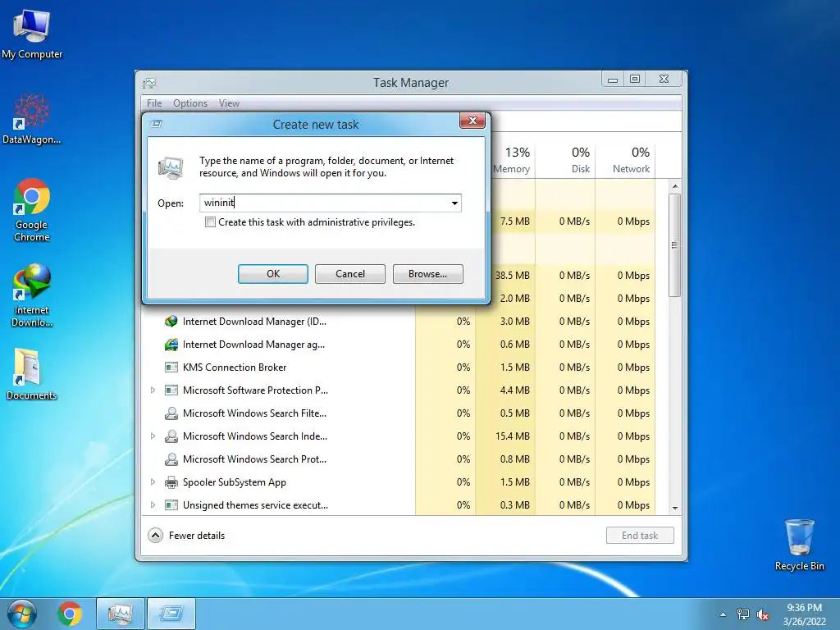Confirm with the OK button

273,274
